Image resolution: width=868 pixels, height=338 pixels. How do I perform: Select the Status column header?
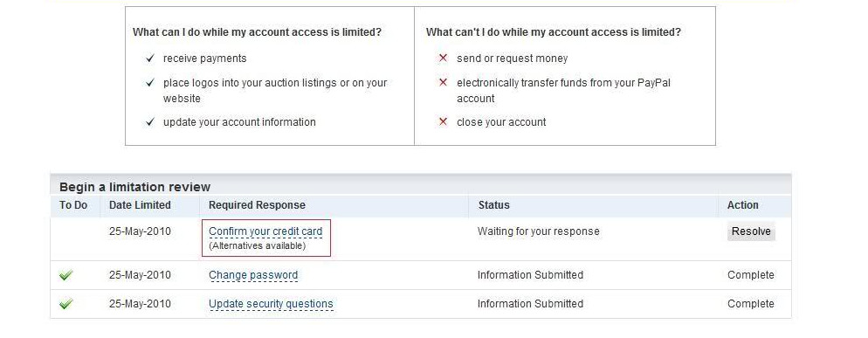(493, 205)
